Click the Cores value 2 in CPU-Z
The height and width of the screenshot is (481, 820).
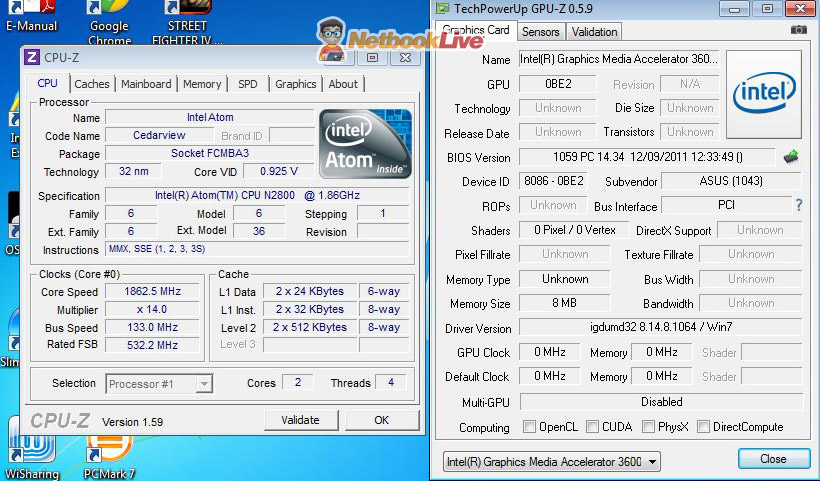(298, 382)
